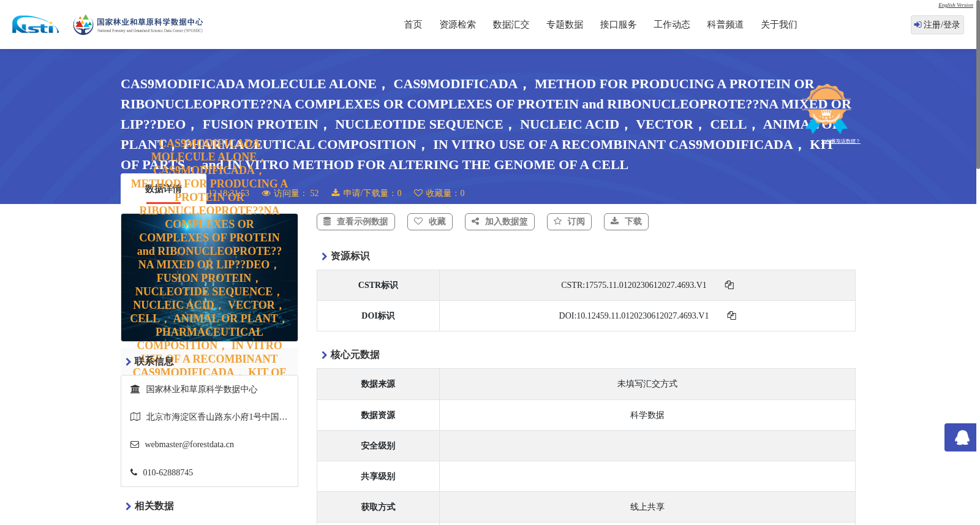
Task: Switch to the English Version link
Action: (x=956, y=5)
